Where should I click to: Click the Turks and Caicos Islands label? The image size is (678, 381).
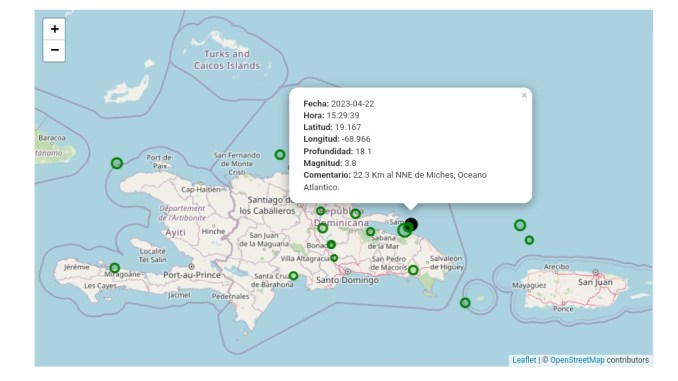(x=227, y=60)
